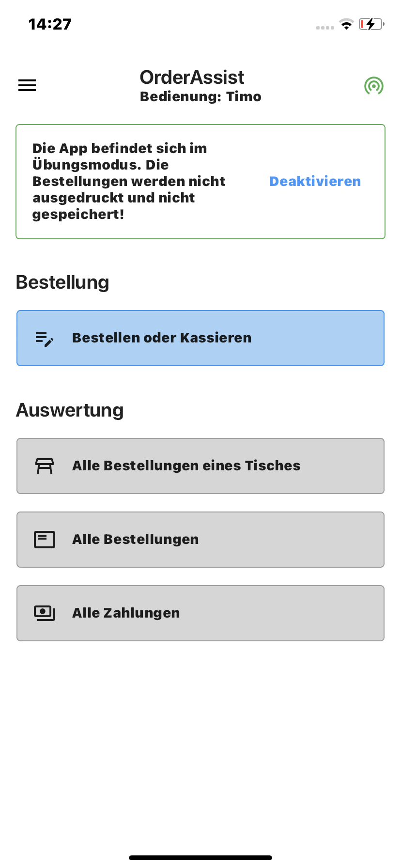Open Alle Bestellungen eines Tisches
This screenshot has width=401, height=868.
[200, 466]
